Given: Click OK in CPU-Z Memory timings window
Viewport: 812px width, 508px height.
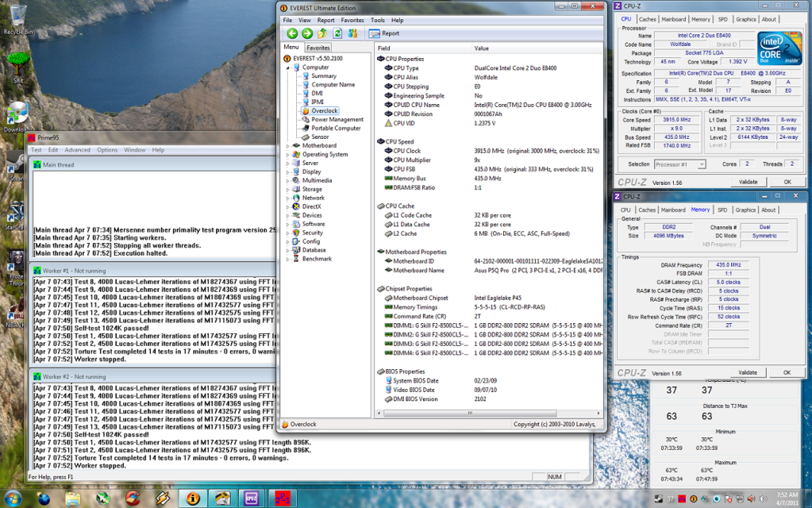Looking at the screenshot, I should coord(787,373).
